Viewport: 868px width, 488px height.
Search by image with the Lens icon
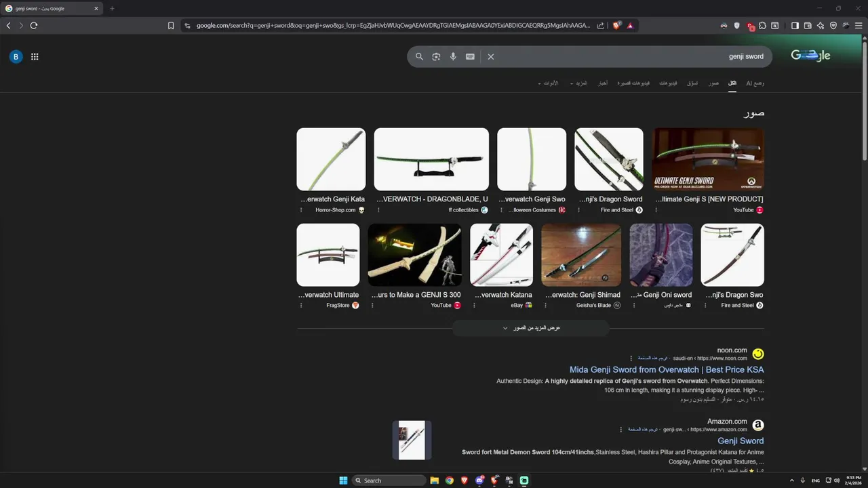[436, 57]
